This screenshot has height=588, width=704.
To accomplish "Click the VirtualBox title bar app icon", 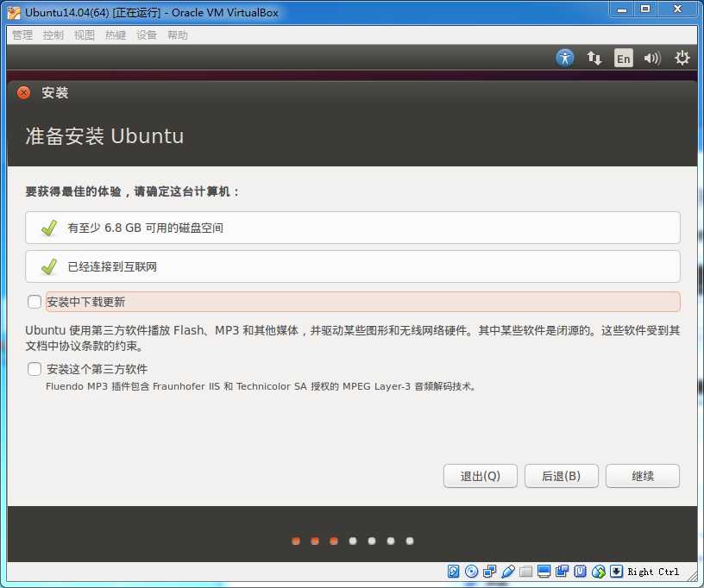I will [x=14, y=13].
